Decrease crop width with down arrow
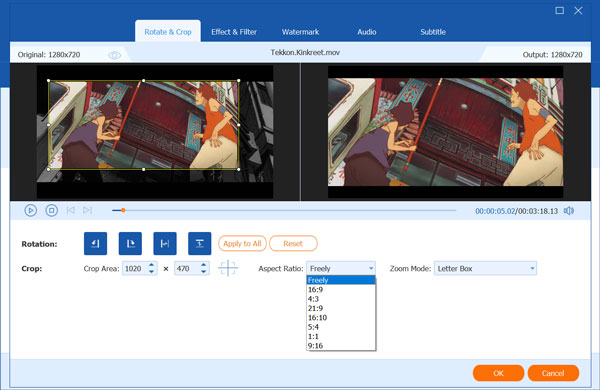Screen dimensions: 600x390 tap(152, 272)
